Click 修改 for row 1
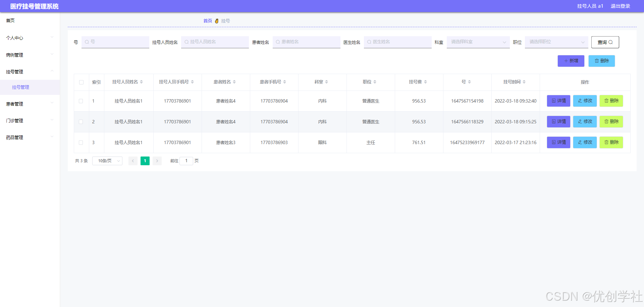644x307 pixels. (585, 101)
